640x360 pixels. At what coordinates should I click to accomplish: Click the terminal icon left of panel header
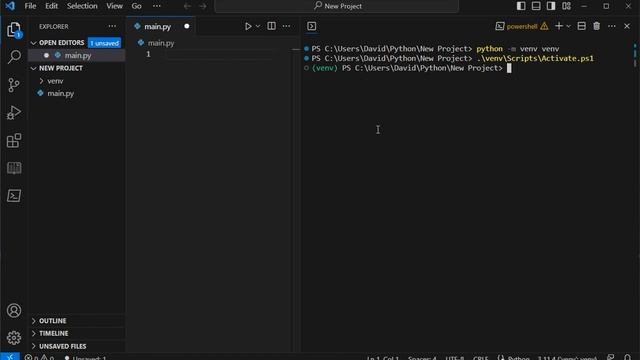coord(311,26)
